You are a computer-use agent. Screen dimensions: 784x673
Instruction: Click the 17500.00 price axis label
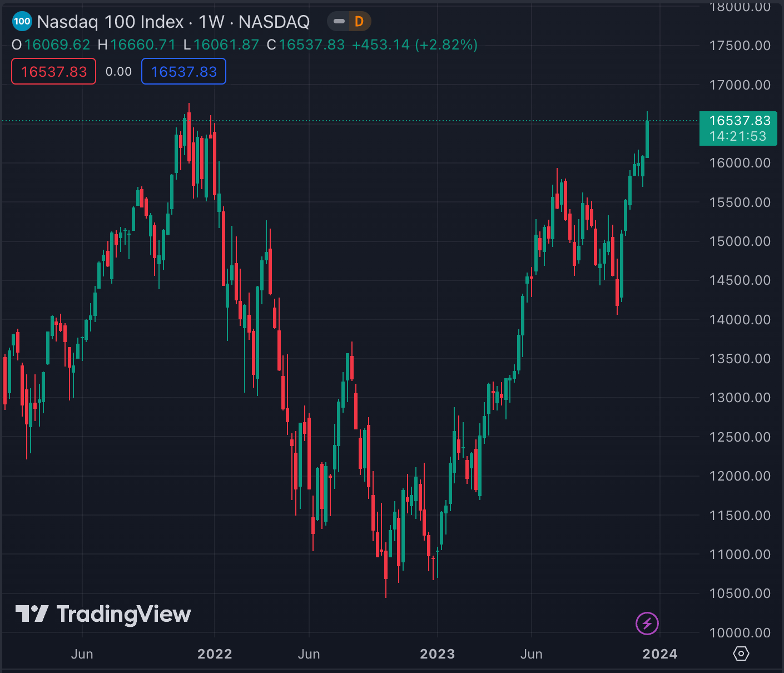pos(740,46)
